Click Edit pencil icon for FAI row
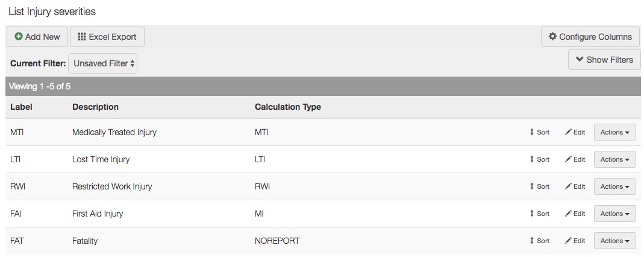The image size is (644, 257). point(568,214)
